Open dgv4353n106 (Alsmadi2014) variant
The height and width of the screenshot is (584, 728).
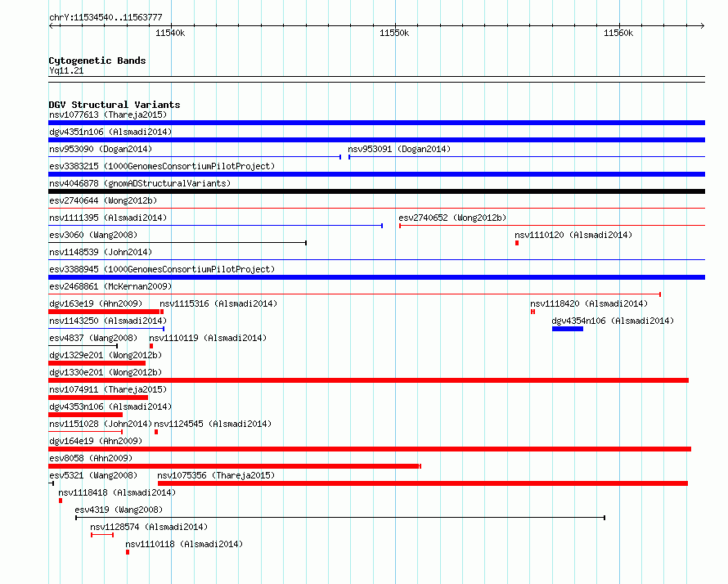point(110,407)
